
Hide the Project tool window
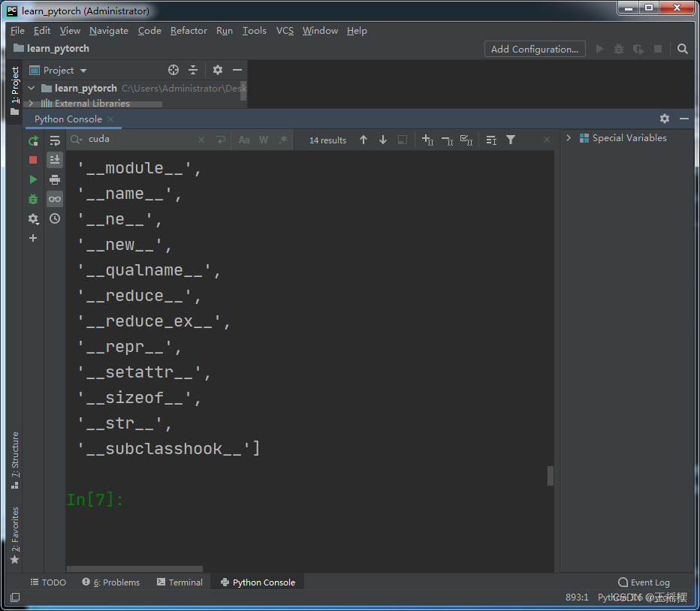click(237, 70)
